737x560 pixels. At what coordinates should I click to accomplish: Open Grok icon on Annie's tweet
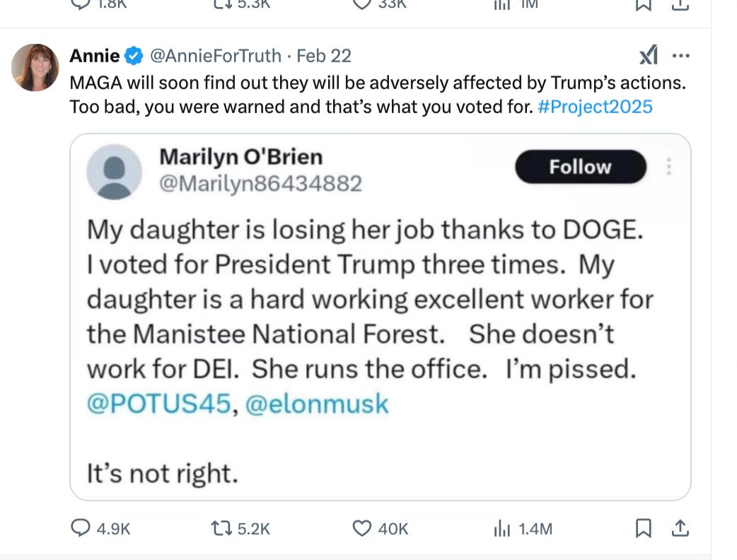click(x=648, y=55)
